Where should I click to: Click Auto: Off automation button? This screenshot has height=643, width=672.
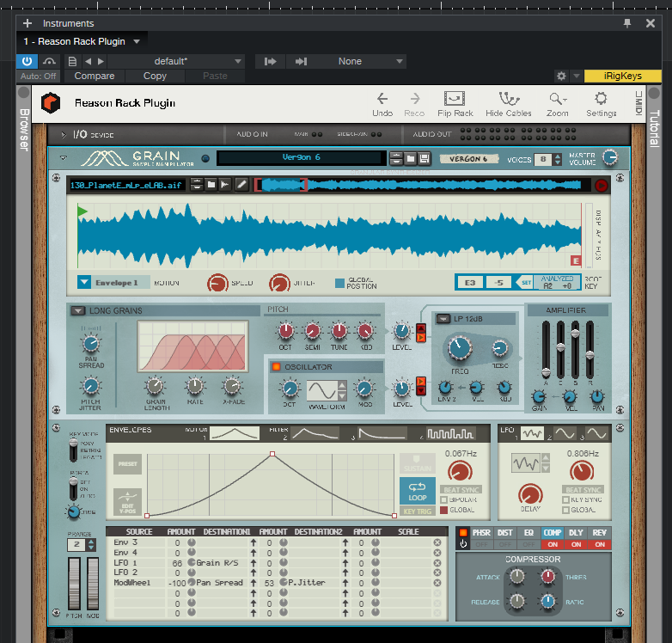click(x=38, y=76)
